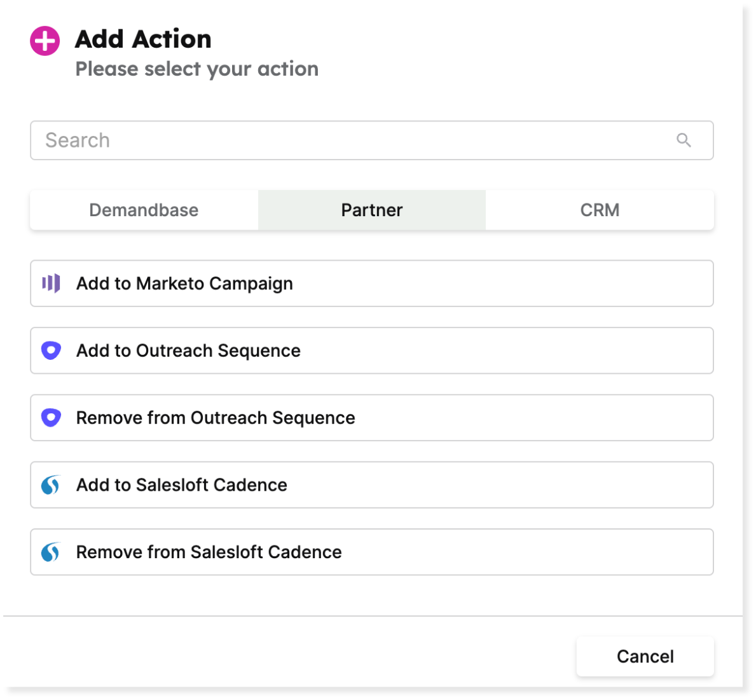Click the Outreach logo beside Add to Outreach Sequence

(x=51, y=350)
